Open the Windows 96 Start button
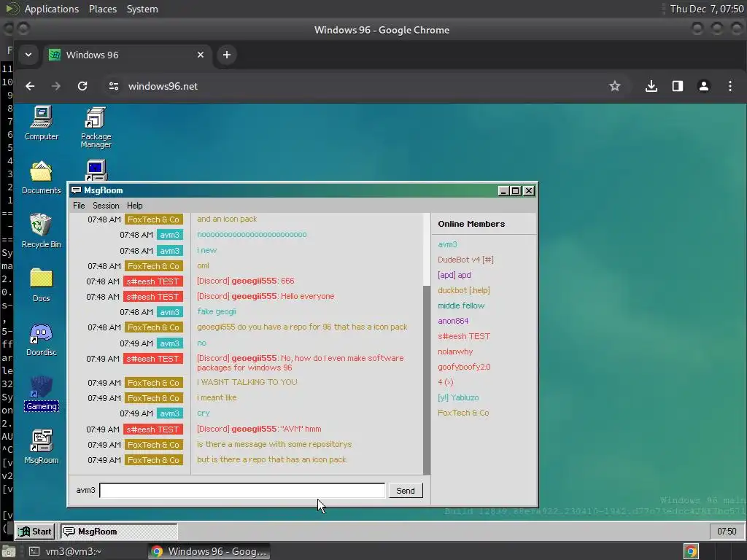Screen dimensions: 747x560 tap(35, 532)
